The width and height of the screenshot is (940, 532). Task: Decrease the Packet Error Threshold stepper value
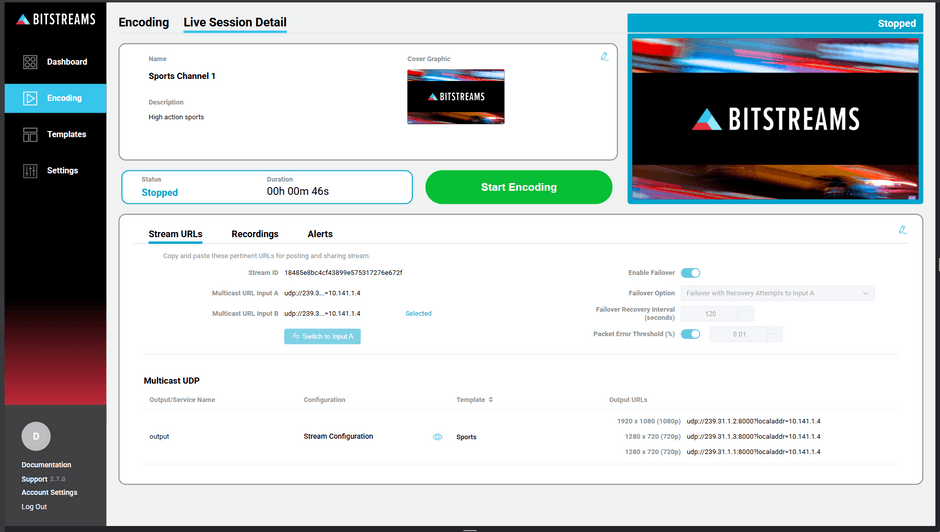[775, 338]
